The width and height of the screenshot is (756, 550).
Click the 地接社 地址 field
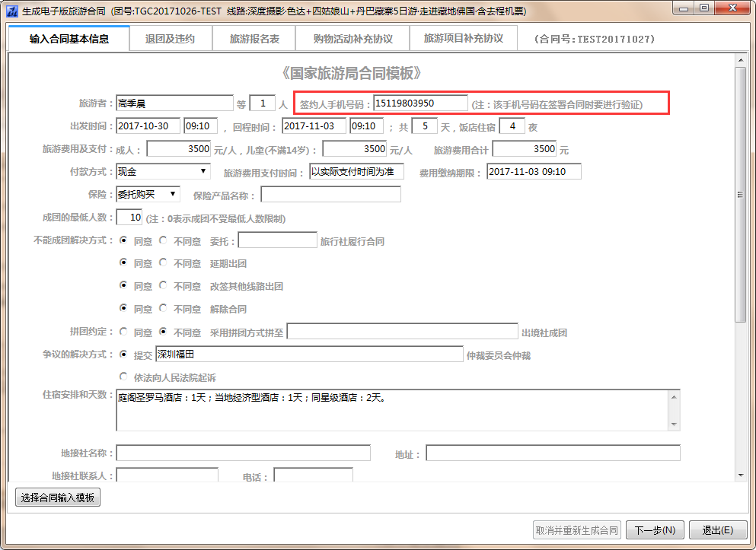pos(553,453)
